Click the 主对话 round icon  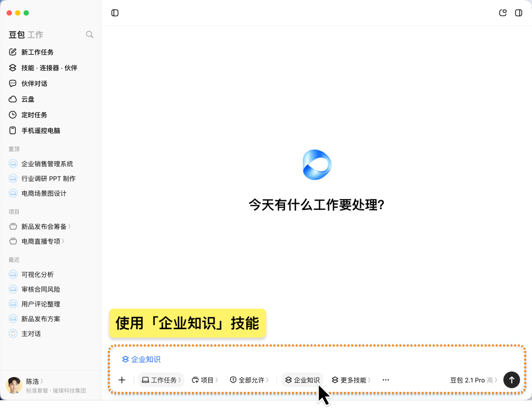point(13,334)
